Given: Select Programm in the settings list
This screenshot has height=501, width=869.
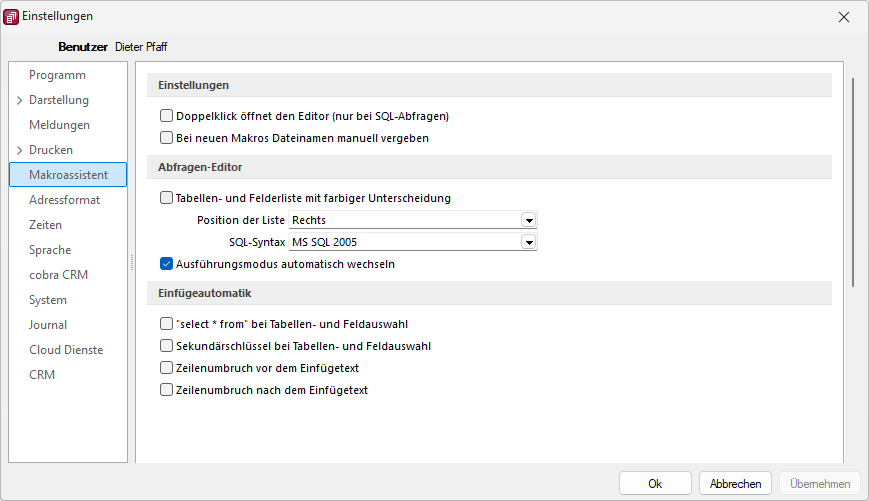Looking at the screenshot, I should point(57,75).
